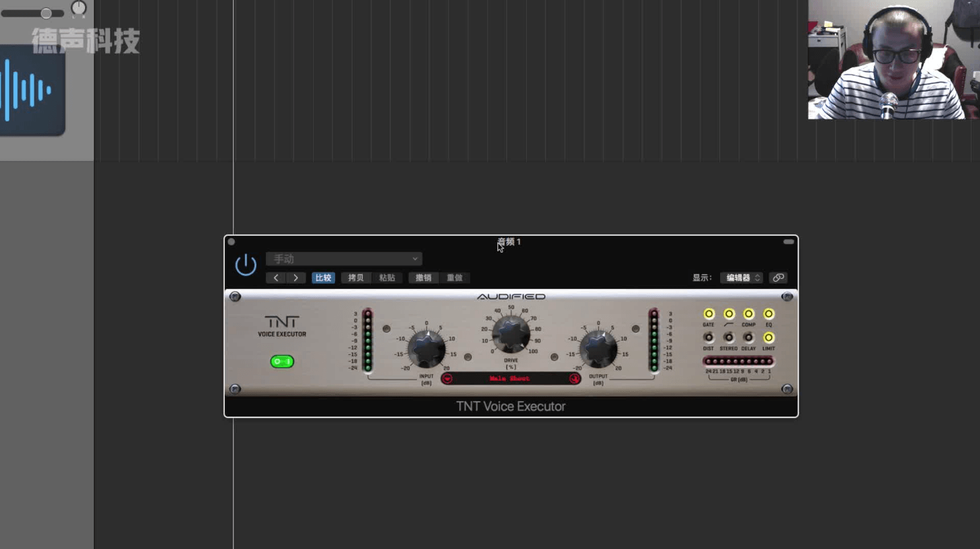
Task: Click the output level LED meter
Action: point(654,341)
